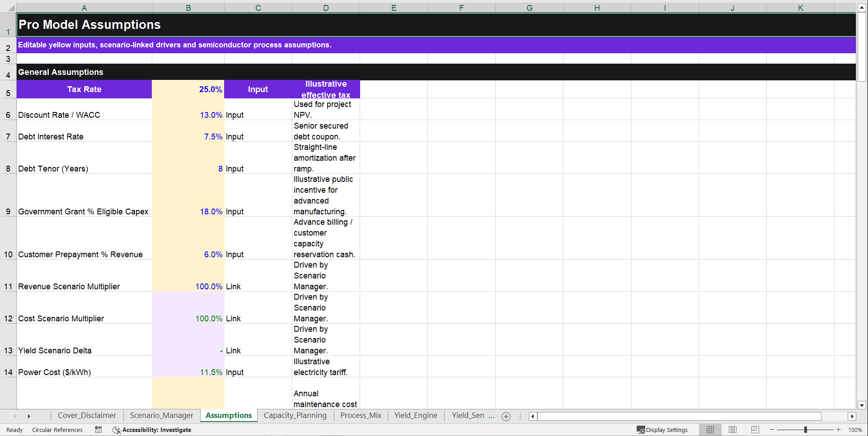Switch to the Process_Mix sheet tab
This screenshot has height=436, width=868.
(x=361, y=415)
